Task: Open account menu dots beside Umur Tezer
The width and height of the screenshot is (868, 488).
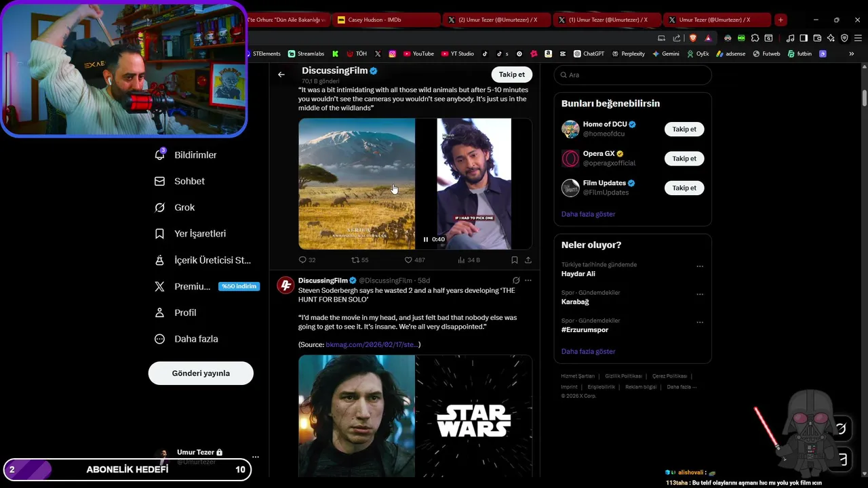Action: click(x=256, y=457)
